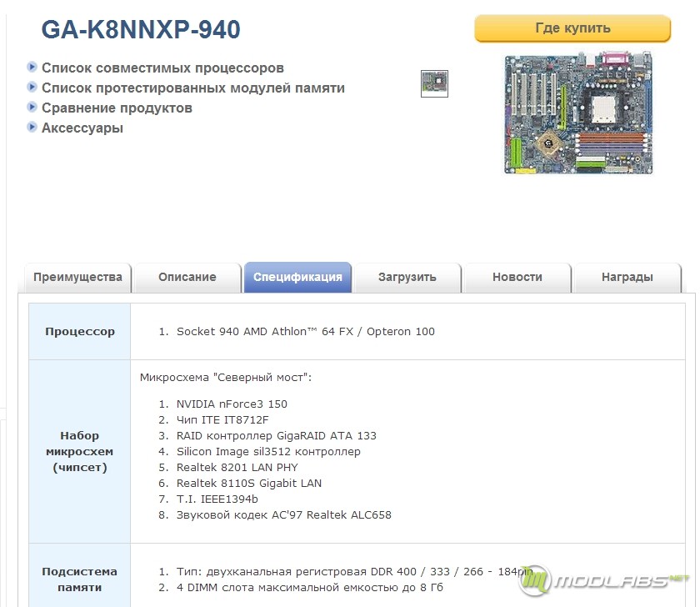Switch to the Преимущества tab

point(77,278)
